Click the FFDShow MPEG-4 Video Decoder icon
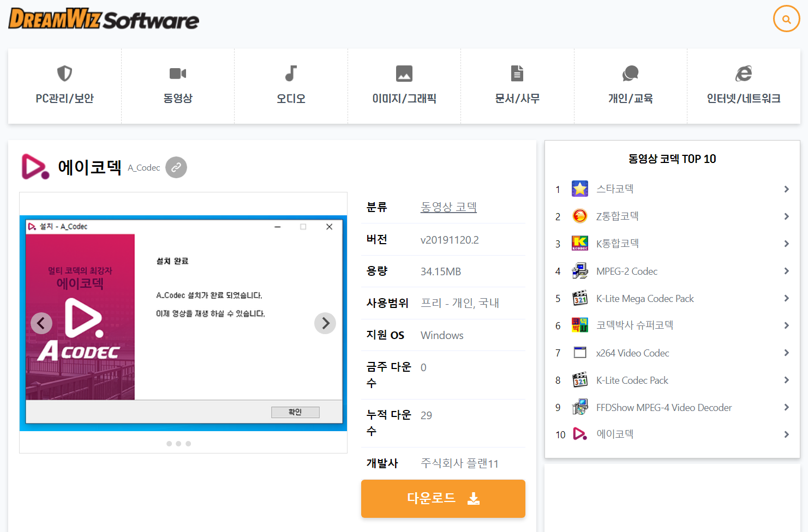The width and height of the screenshot is (808, 532). (579, 407)
